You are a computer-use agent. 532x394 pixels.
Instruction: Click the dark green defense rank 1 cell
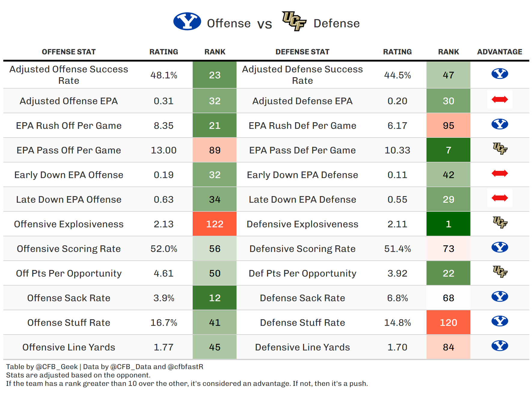coord(448,224)
